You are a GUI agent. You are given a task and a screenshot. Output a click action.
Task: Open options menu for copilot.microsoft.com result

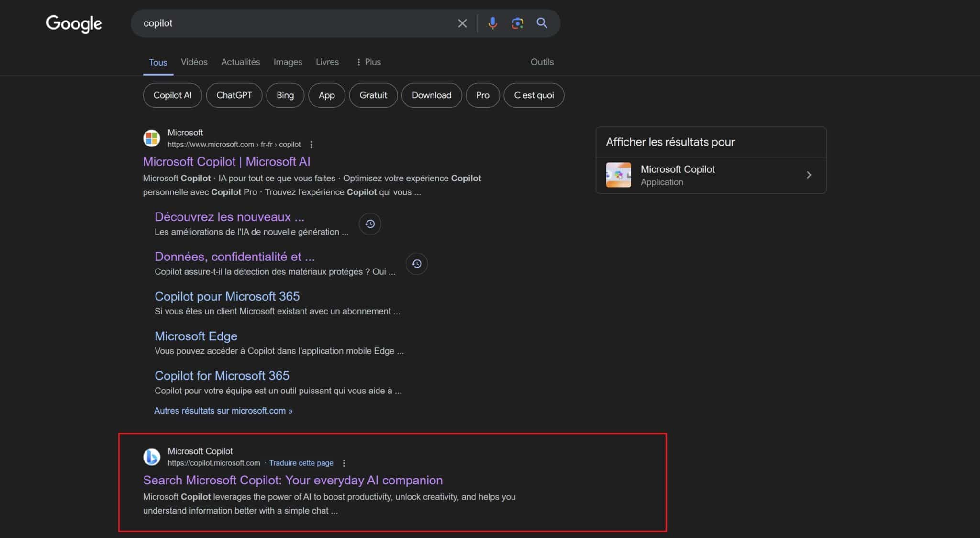coord(344,463)
